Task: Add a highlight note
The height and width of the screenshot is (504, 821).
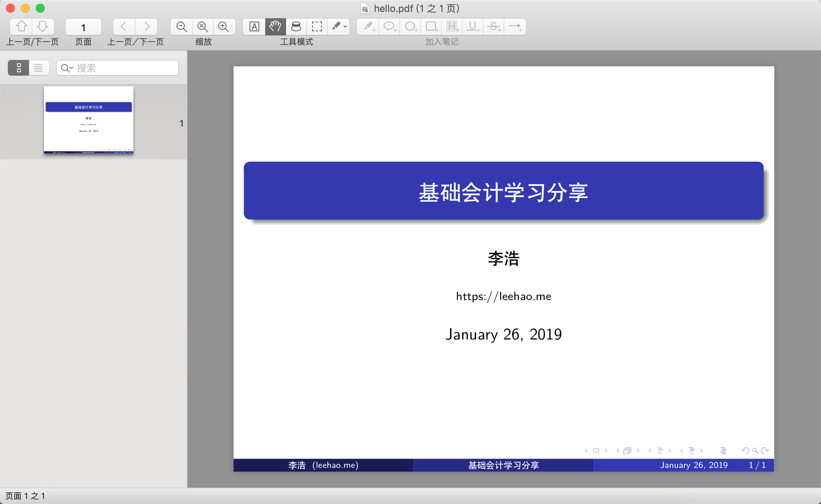Action: point(452,26)
